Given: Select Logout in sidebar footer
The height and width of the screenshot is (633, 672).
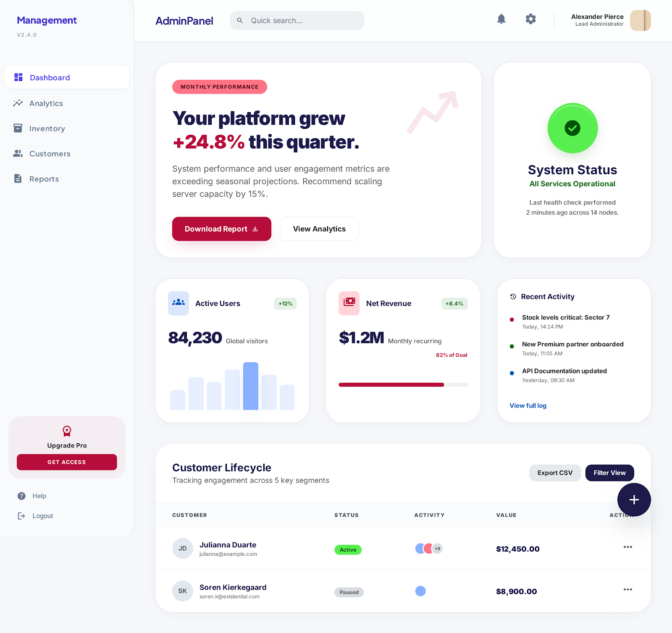Looking at the screenshot, I should click(35, 516).
